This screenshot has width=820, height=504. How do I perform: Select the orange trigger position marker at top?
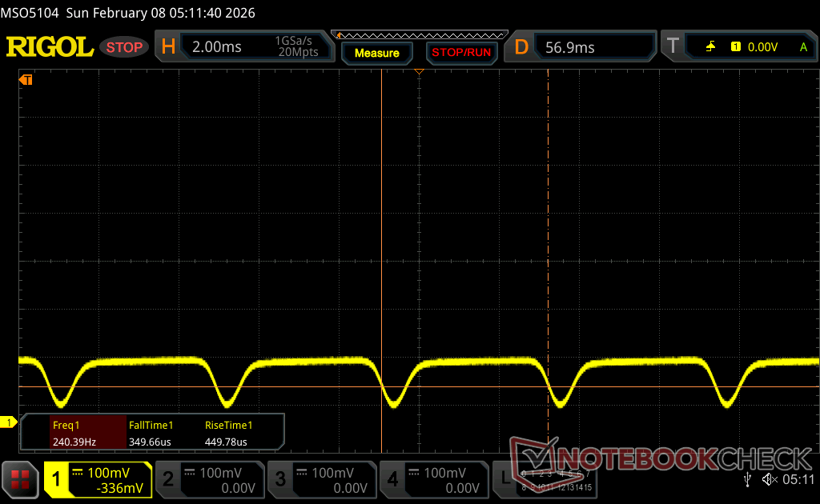418,72
